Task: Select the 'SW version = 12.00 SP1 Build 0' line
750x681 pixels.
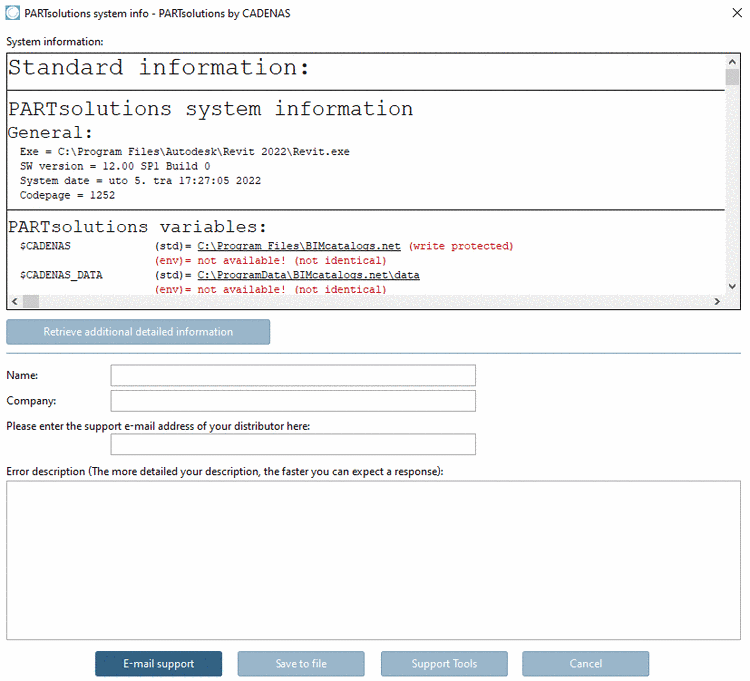Action: tap(115, 166)
